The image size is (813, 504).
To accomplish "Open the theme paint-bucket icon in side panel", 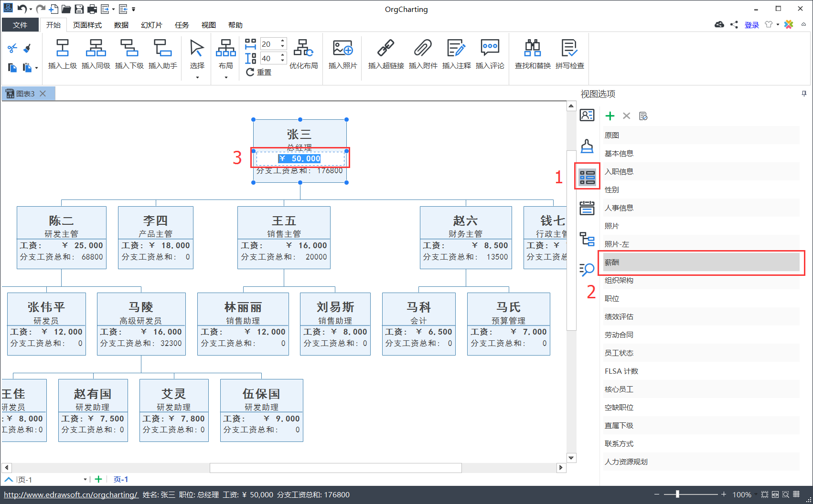I will (x=587, y=146).
